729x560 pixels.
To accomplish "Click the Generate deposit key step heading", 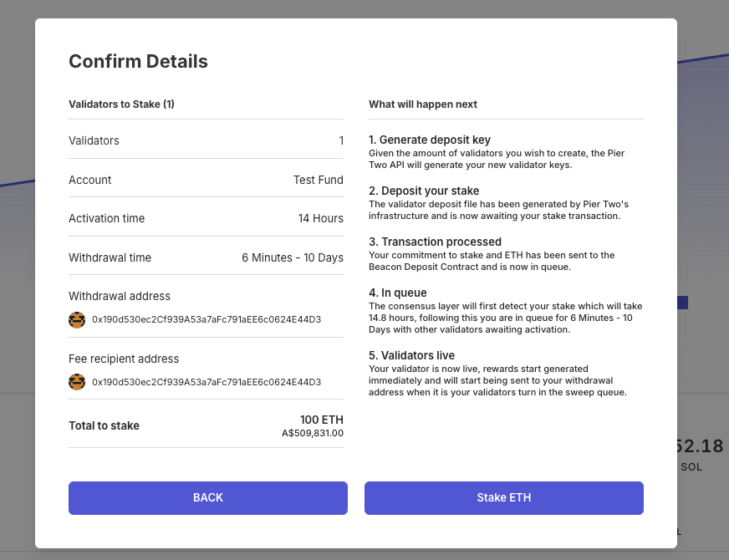I will (x=430, y=140).
